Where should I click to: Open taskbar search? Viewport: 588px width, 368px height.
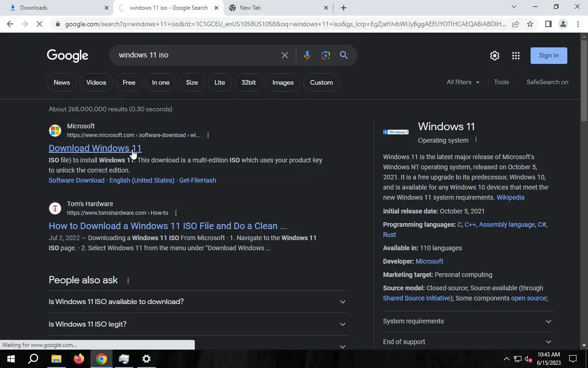[x=33, y=359]
